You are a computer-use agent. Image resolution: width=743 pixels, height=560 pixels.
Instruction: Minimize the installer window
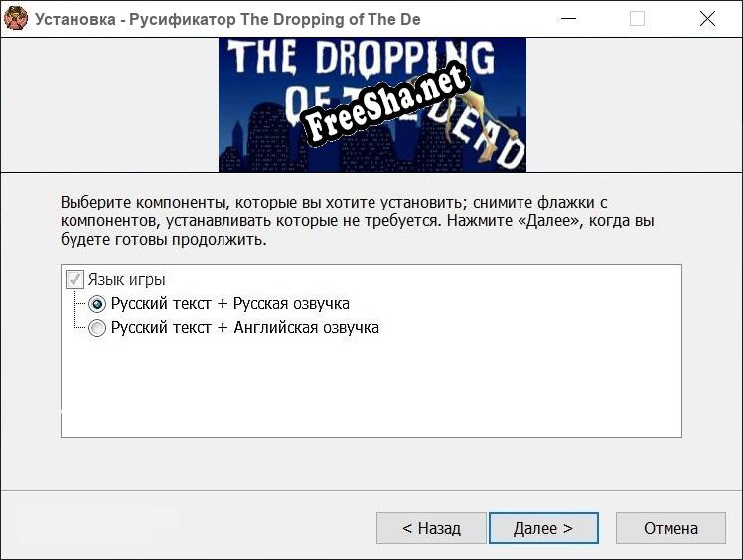click(567, 19)
